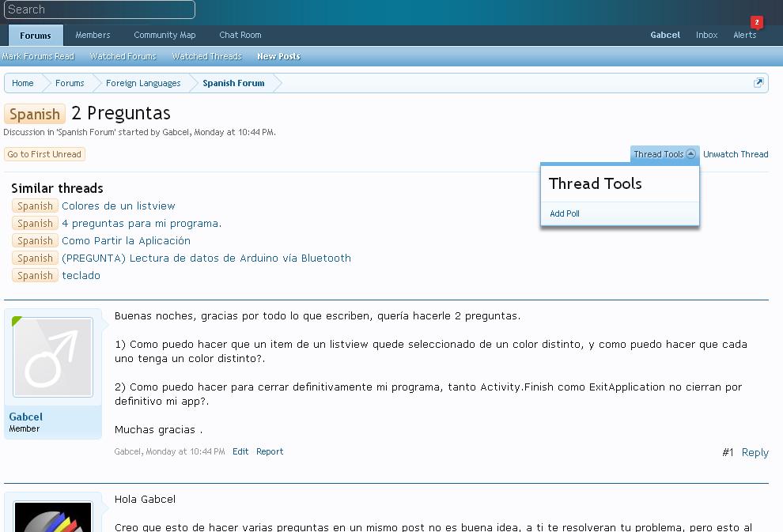Click Spanish tag next to 'Colores de un listview'

click(35, 206)
